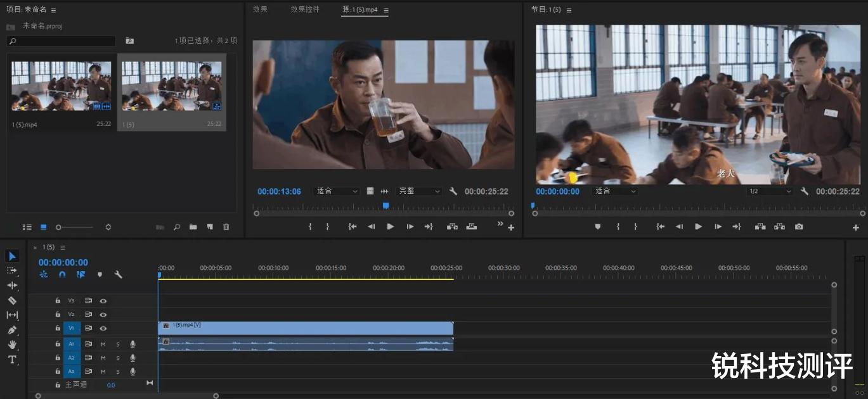Select the Razor tool

(12, 300)
